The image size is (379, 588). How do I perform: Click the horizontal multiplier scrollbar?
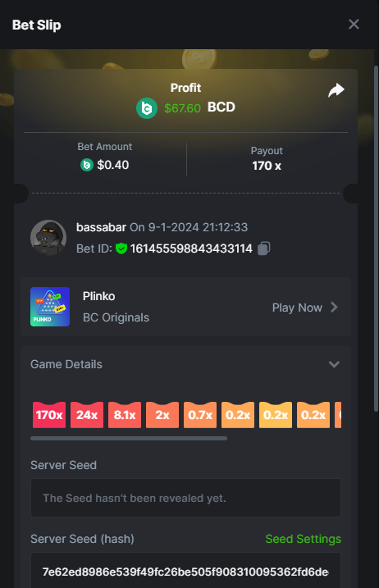[129, 439]
